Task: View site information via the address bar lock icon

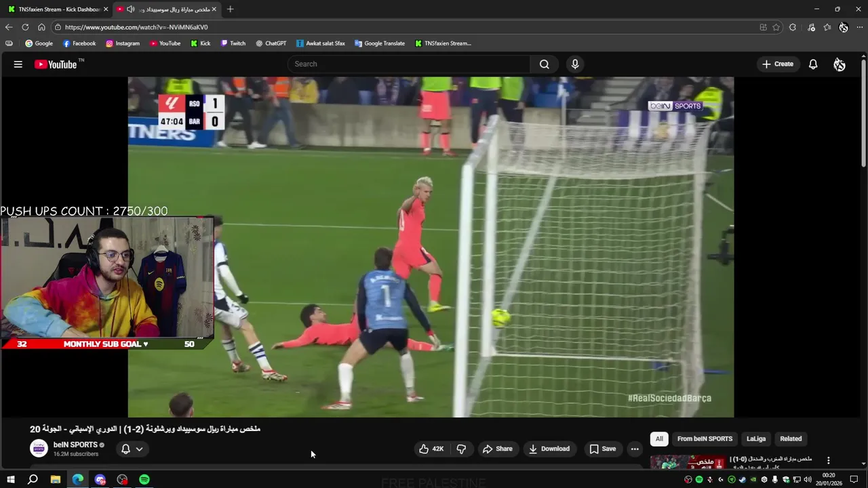Action: click(x=58, y=27)
